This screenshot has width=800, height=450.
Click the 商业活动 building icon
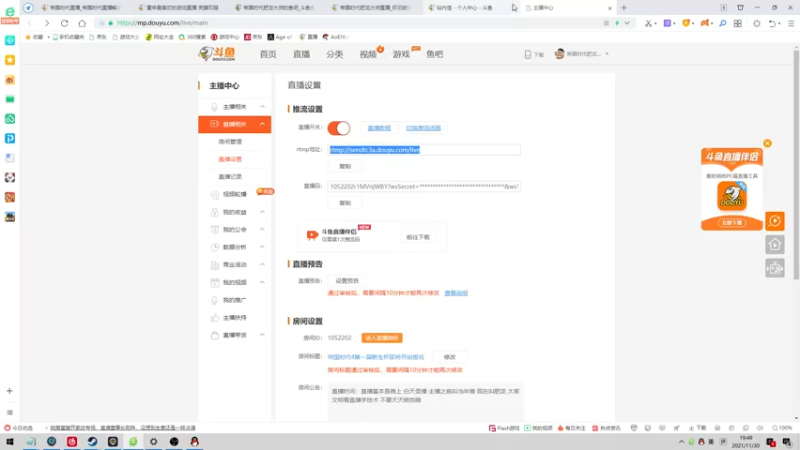tap(215, 265)
